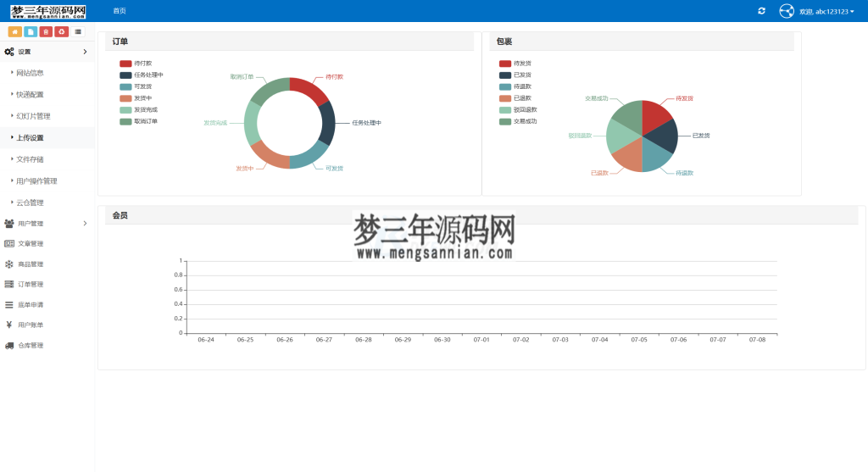This screenshot has width=868, height=472.
Task: Click the dark 任务处理中 donut segment
Action: click(x=328, y=123)
